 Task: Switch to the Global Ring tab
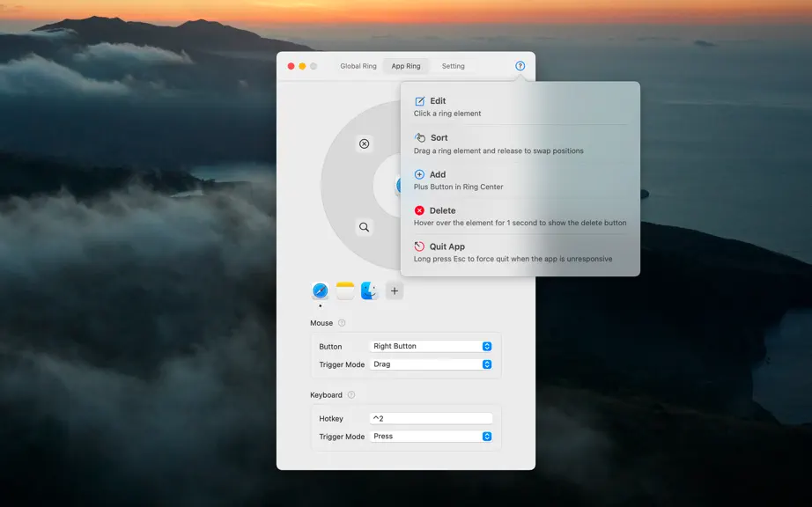tap(358, 66)
